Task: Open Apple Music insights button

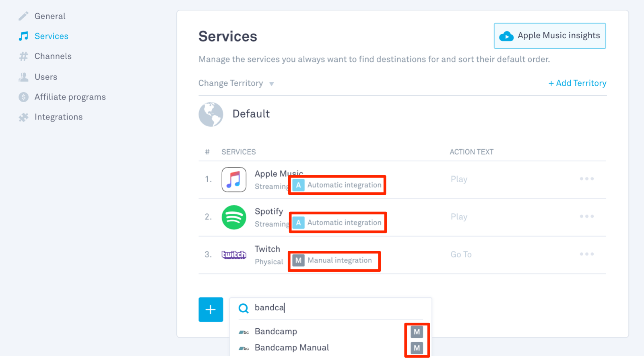Action: coord(550,36)
